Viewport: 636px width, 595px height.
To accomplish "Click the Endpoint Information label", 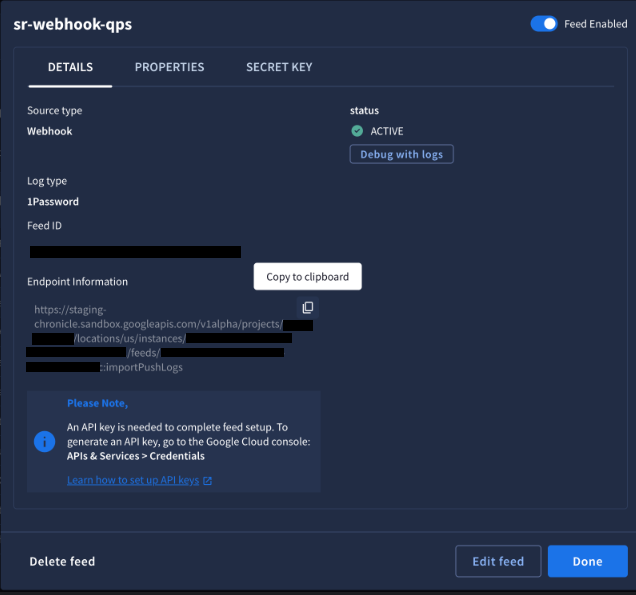I will point(77,281).
